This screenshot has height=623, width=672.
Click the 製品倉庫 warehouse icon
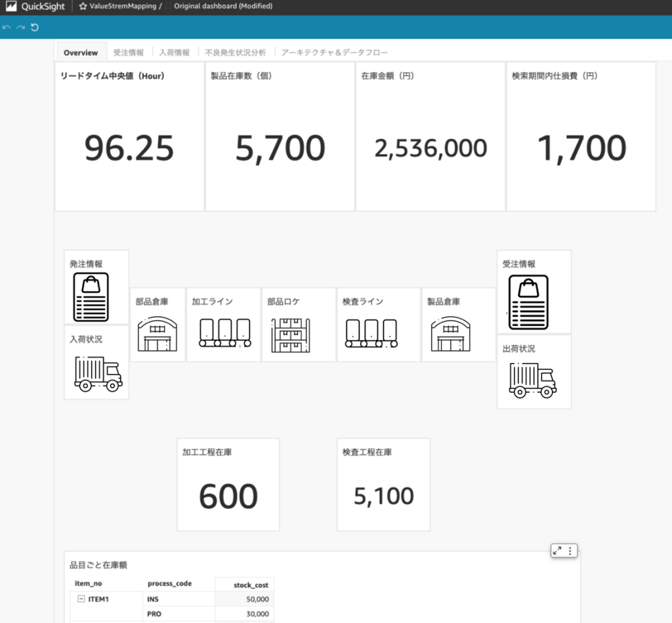click(x=450, y=334)
